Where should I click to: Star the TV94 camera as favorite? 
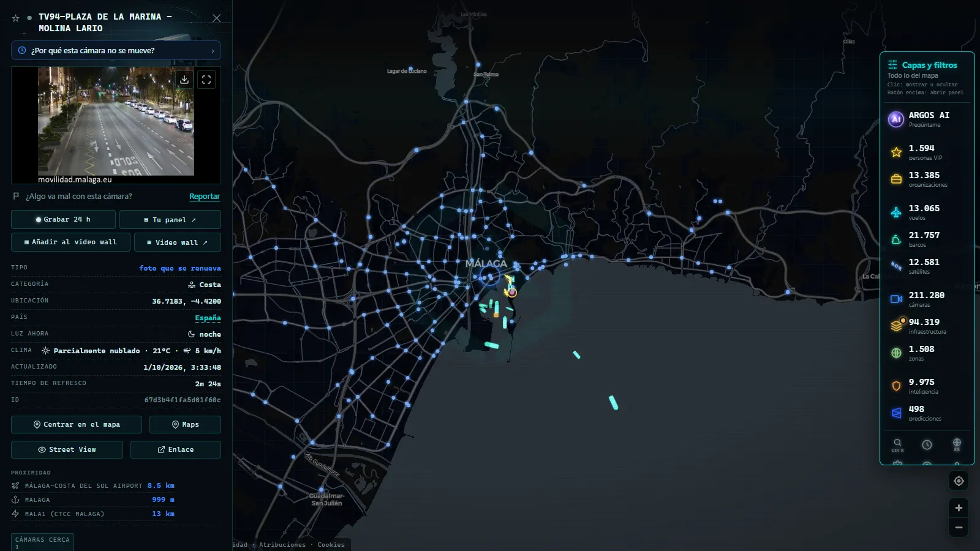click(16, 18)
